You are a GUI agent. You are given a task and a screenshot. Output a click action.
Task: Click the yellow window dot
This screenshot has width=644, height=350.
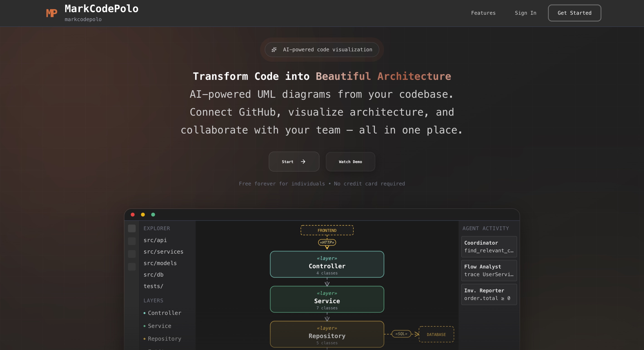tap(143, 214)
